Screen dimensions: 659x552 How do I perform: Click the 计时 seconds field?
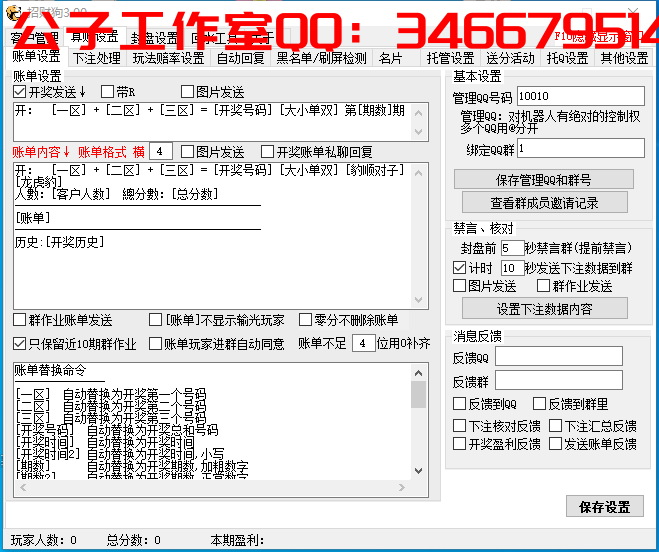[512, 268]
